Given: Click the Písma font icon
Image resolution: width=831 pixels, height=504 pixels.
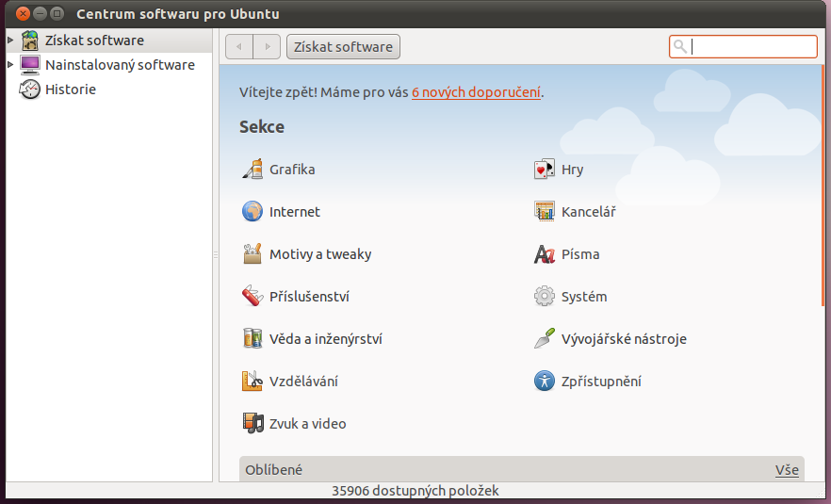Looking at the screenshot, I should pyautogui.click(x=545, y=253).
